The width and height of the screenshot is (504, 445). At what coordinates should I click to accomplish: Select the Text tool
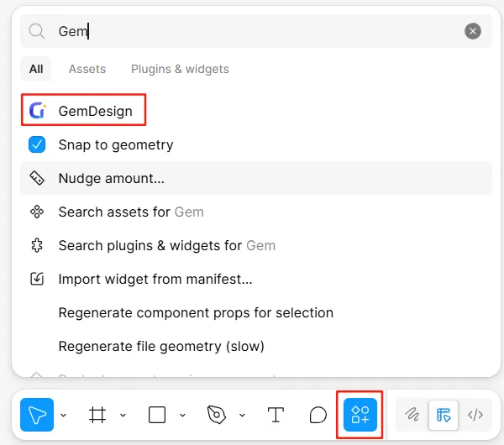point(276,414)
